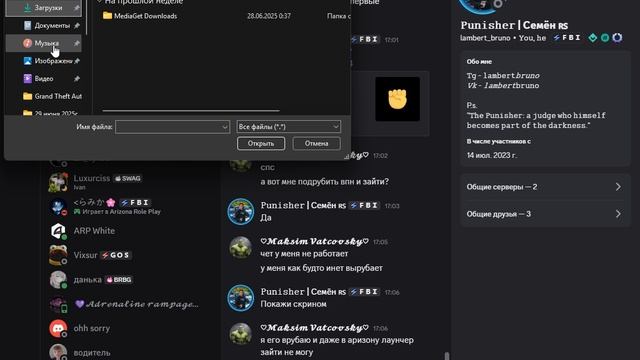640x360 pixels.
Task: Click the SWAG tag beside Luxurciss
Action: pos(127,178)
